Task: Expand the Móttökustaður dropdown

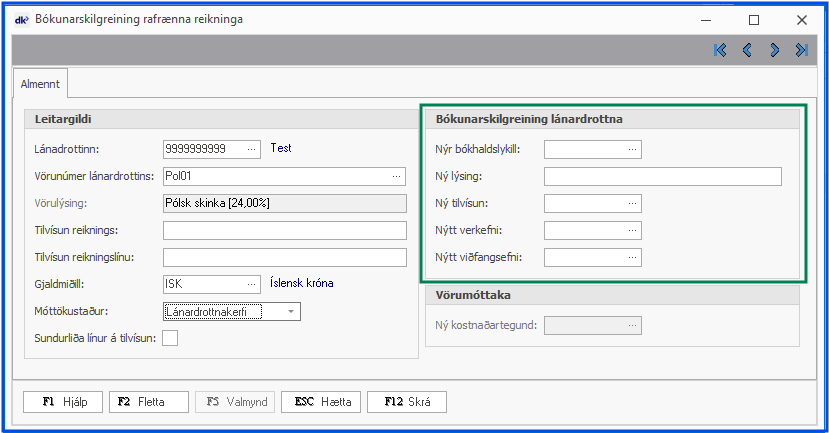Action: (x=290, y=312)
